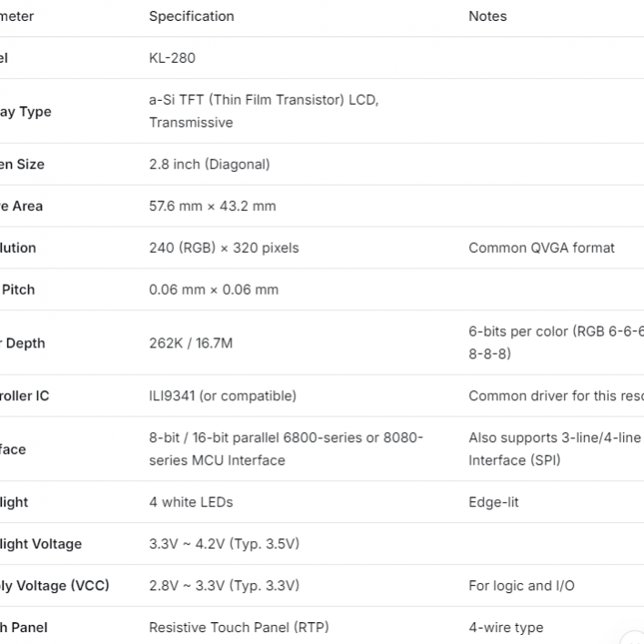Click the Notes column header
The height and width of the screenshot is (644, 644).
(x=488, y=16)
